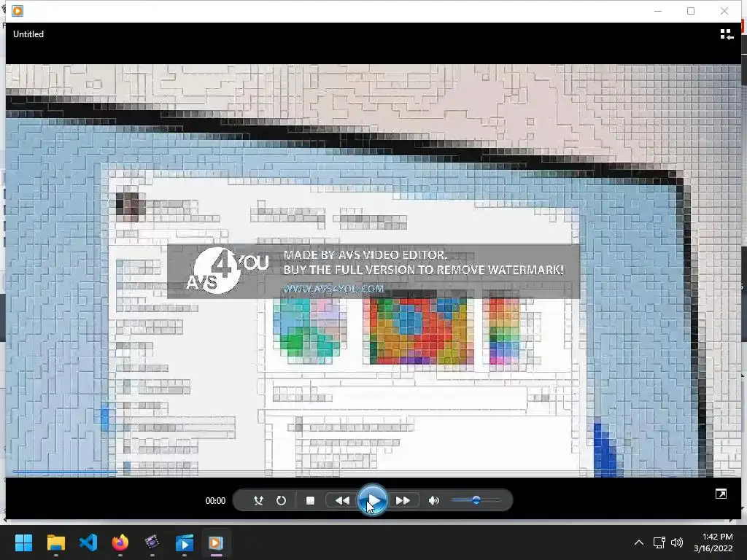This screenshot has width=747, height=560.
Task: Open system volume tray icon
Action: click(x=676, y=542)
